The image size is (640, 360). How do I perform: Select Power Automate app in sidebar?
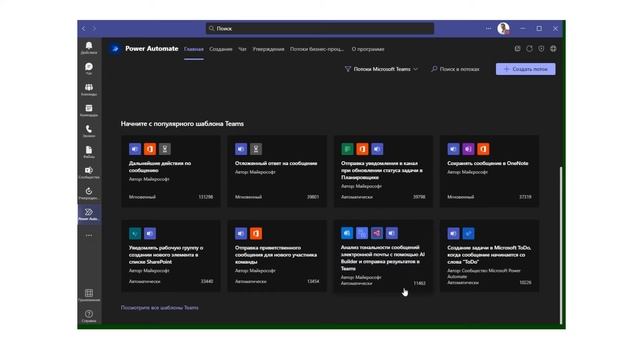point(89,214)
